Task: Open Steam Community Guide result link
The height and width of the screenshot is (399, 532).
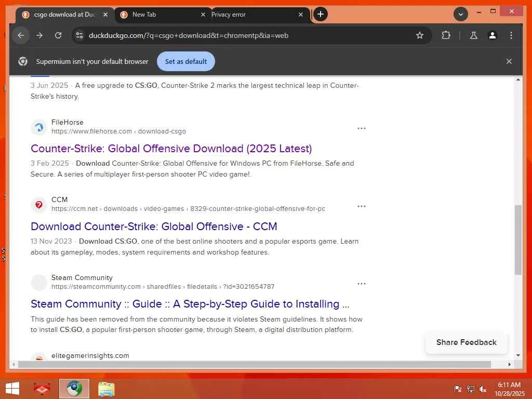Action: pyautogui.click(x=190, y=304)
